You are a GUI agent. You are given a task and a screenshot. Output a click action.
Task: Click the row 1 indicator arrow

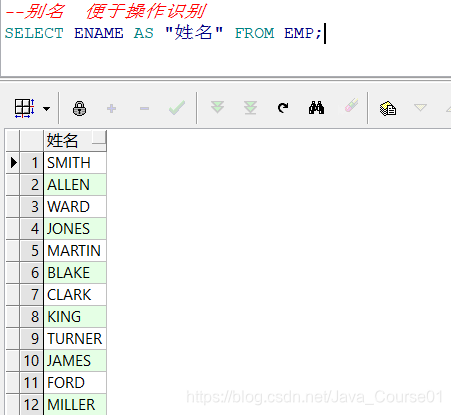(x=13, y=163)
